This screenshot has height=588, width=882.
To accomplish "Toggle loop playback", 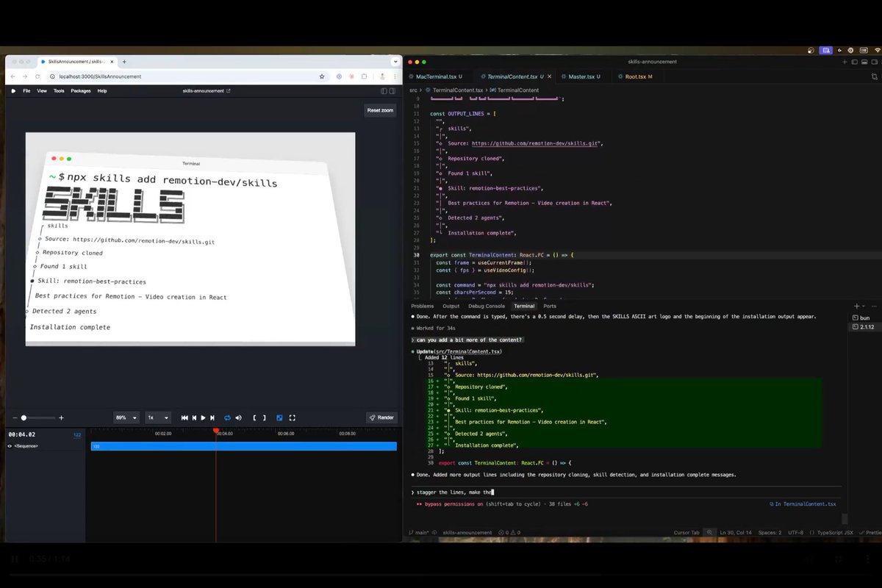I will pos(227,417).
